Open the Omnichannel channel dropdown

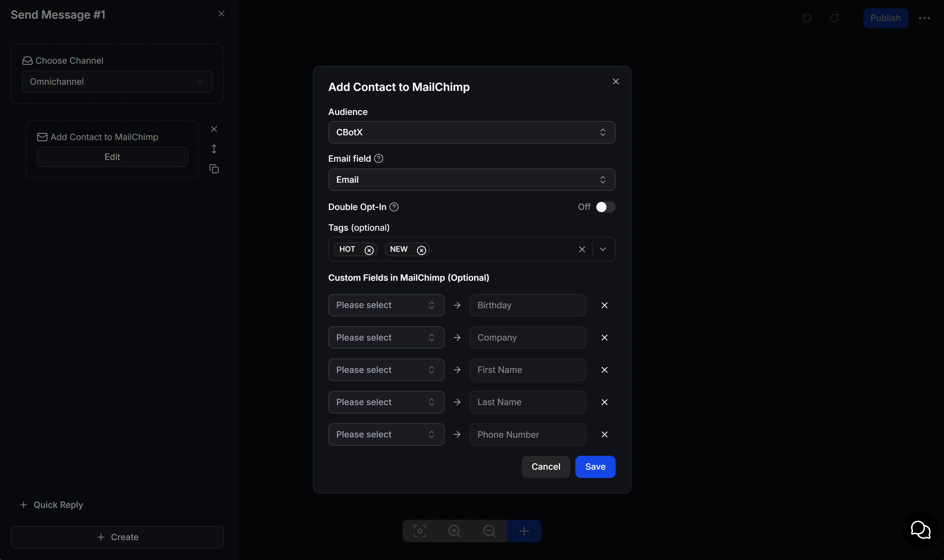[117, 81]
